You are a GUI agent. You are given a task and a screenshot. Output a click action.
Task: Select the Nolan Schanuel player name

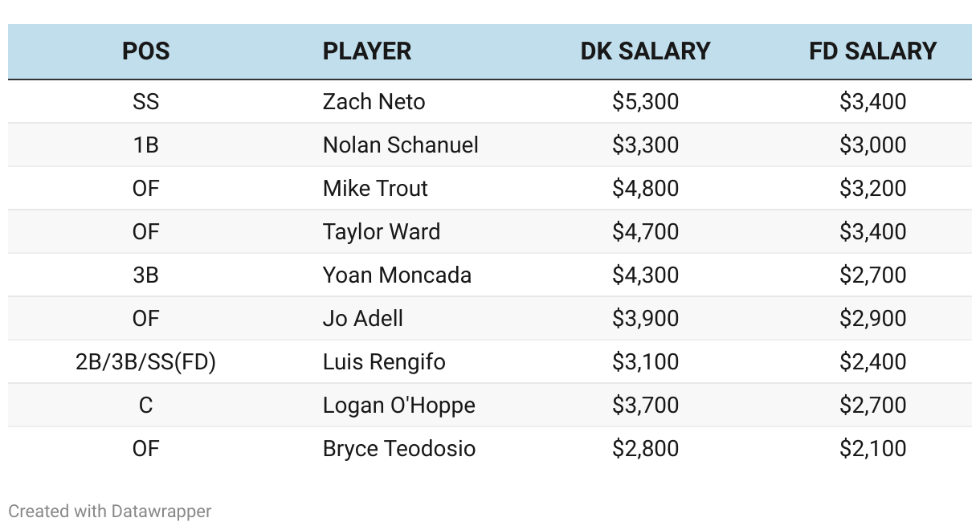point(401,145)
